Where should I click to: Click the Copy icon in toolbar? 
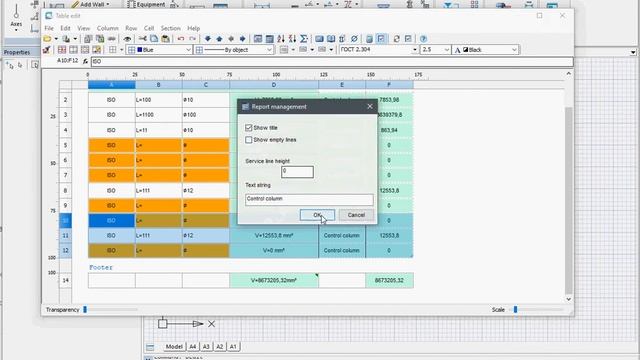154,39
